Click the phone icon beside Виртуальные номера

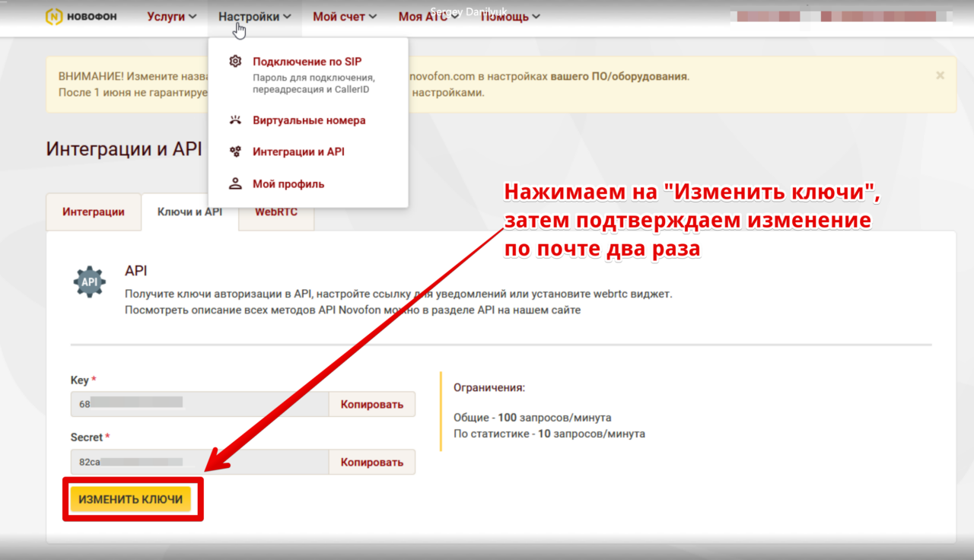[236, 120]
